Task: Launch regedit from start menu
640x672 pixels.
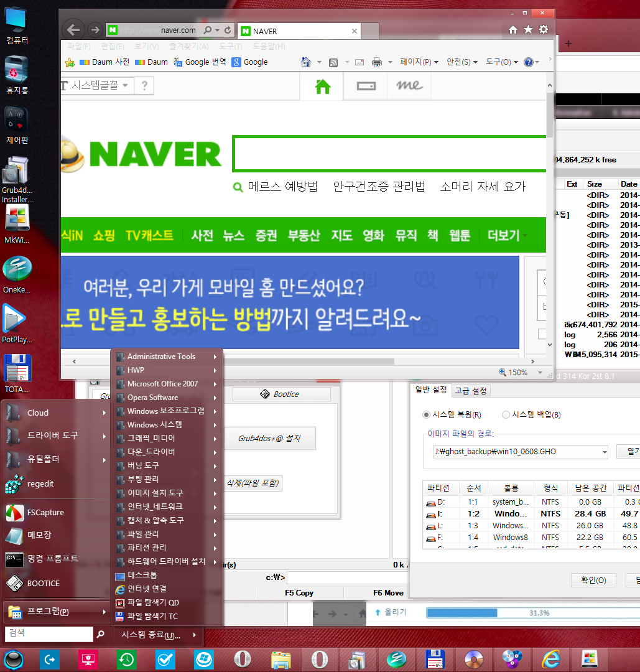Action: (55, 484)
